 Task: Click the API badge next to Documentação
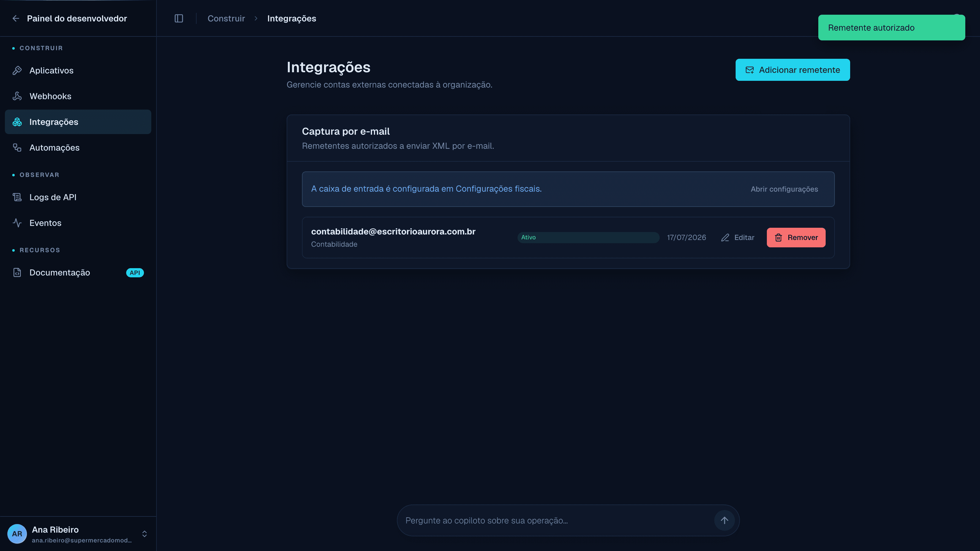click(x=135, y=272)
